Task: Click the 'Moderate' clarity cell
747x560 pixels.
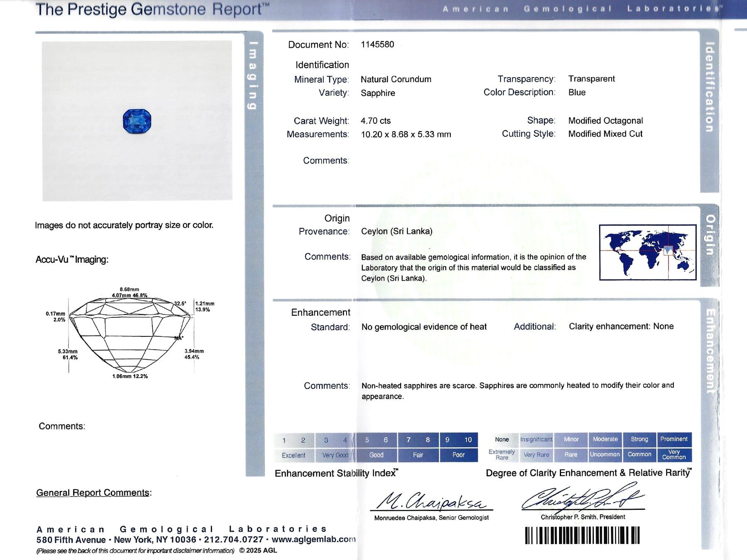Action: pos(605,439)
